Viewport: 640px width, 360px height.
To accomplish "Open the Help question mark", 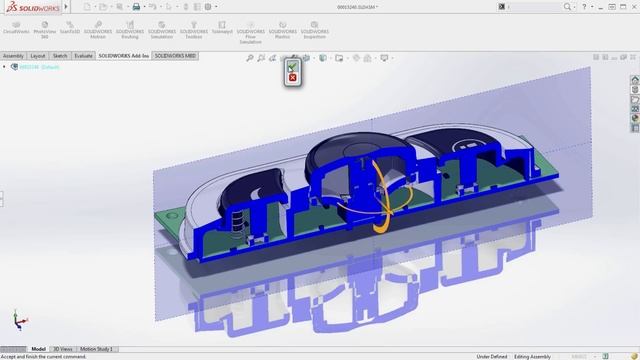I will 584,7.
